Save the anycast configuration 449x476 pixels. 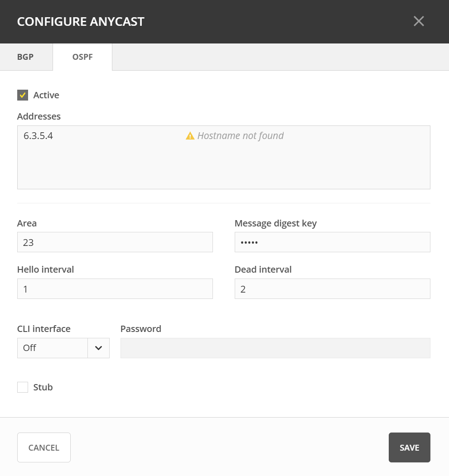[x=409, y=447]
